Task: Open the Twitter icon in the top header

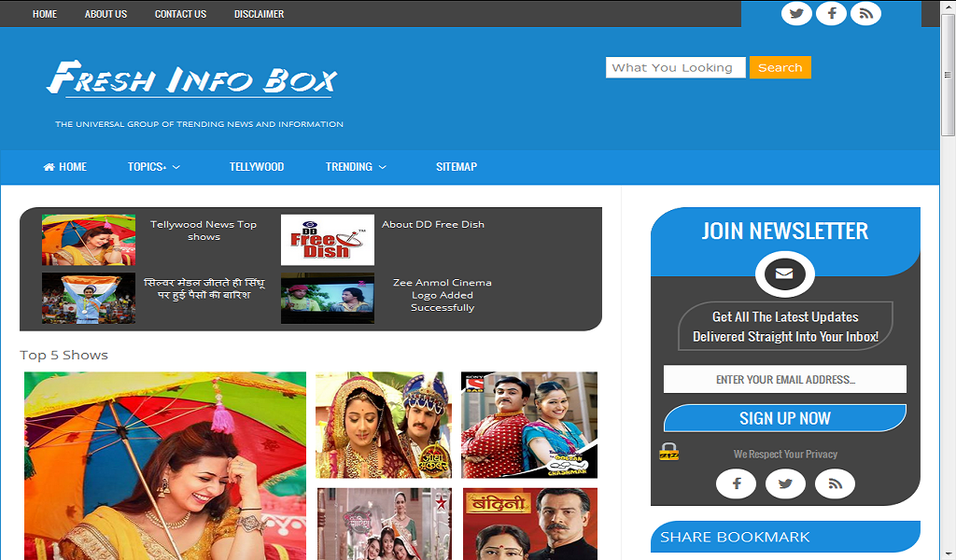Action: coord(796,13)
